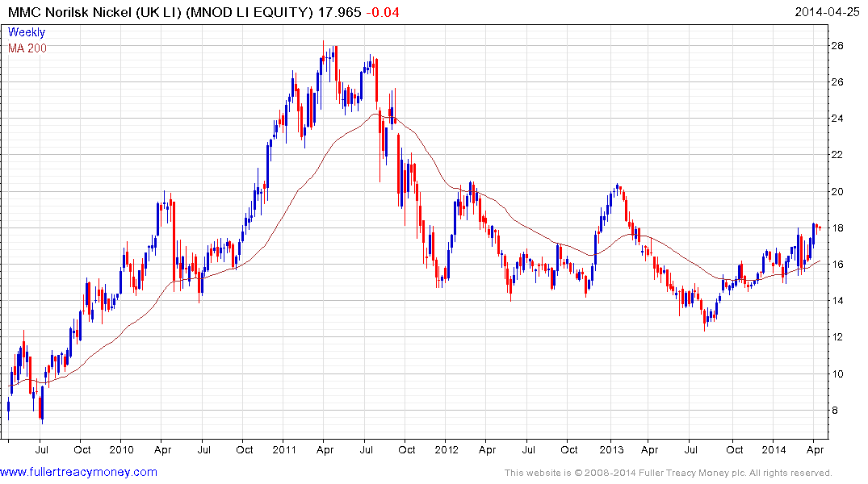Click the 26 price axis label
The image size is (868, 484).
(x=837, y=82)
